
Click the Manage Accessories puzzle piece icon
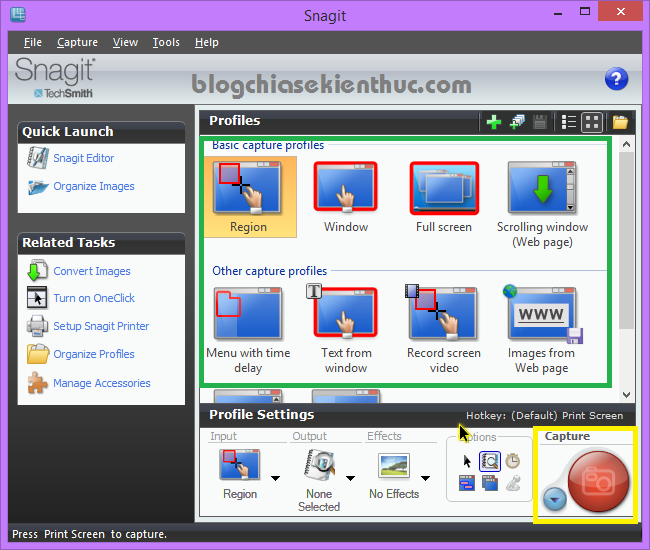37,383
